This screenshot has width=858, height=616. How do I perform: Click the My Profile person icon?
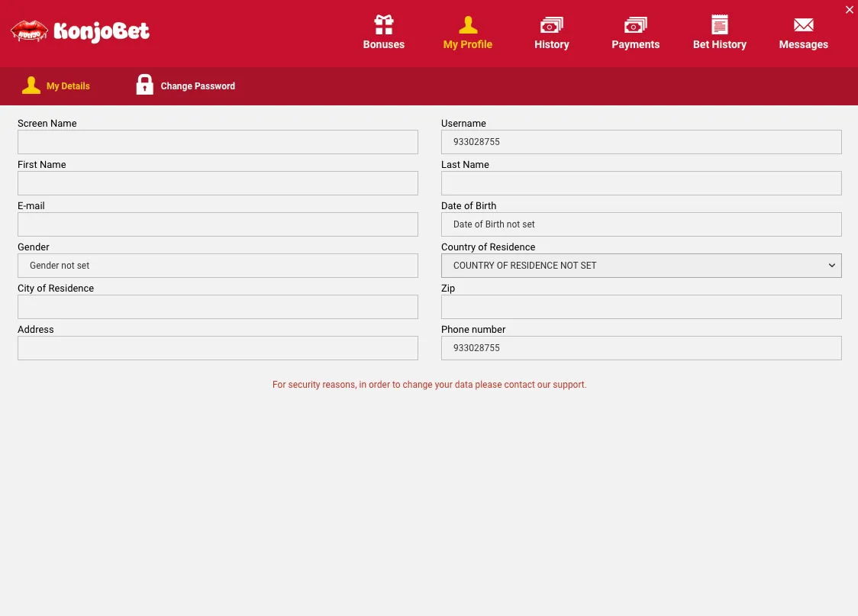[x=468, y=24]
